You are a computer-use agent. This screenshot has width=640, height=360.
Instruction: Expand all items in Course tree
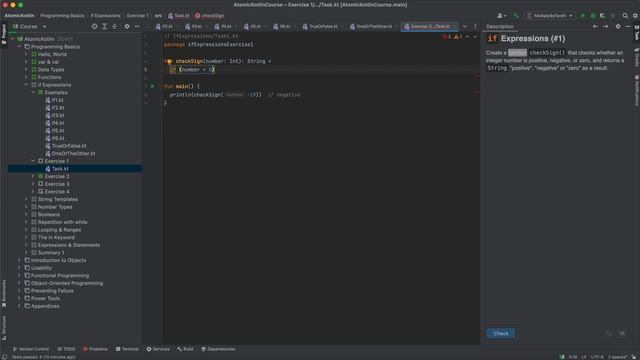click(104, 27)
